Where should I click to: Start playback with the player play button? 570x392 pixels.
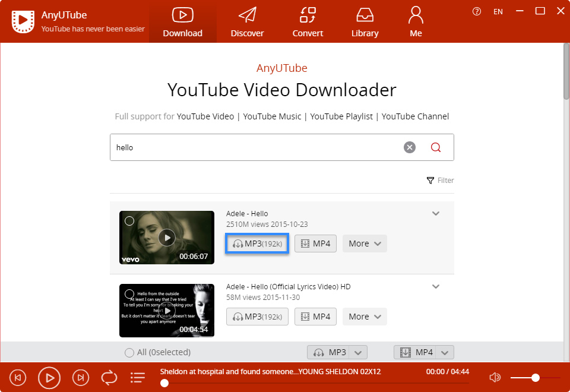[49, 378]
